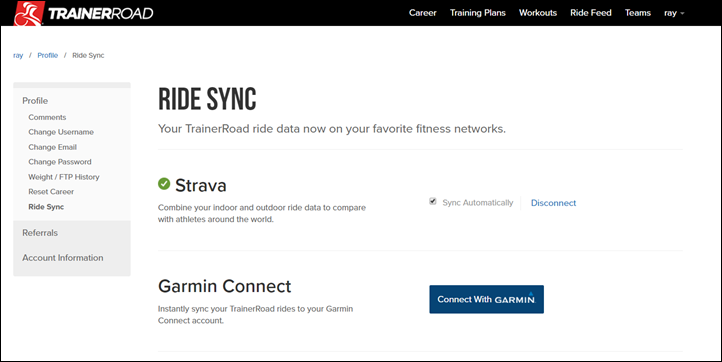The width and height of the screenshot is (722, 362).
Task: Open the Teams page
Action: pyautogui.click(x=638, y=13)
